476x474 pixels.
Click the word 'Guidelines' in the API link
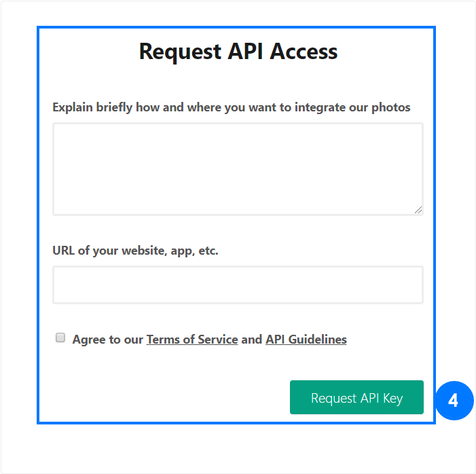(318, 340)
